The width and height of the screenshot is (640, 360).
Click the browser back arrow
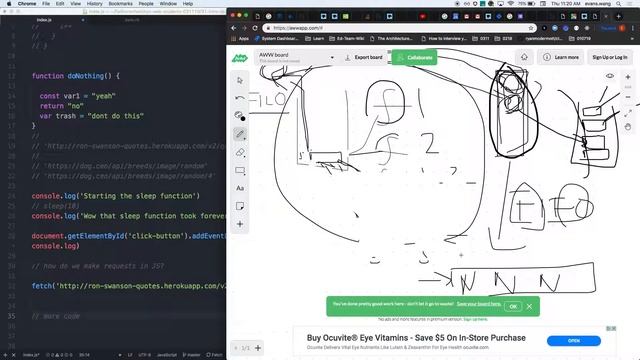pyautogui.click(x=233, y=28)
